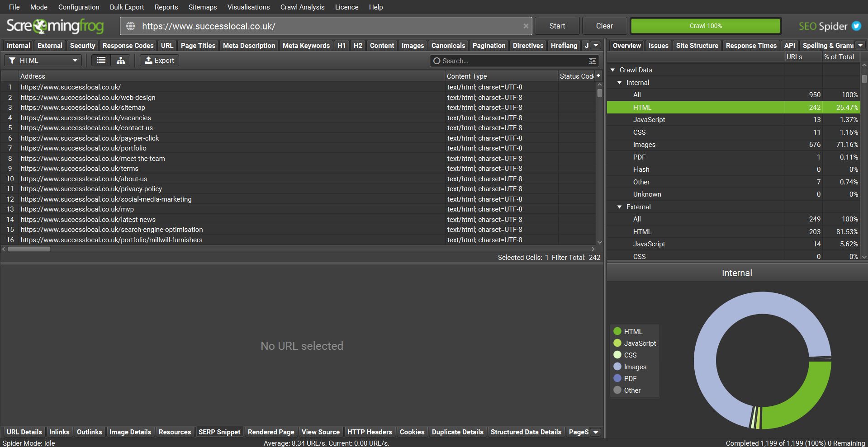
Task: Focus the Search input field
Action: click(x=513, y=61)
